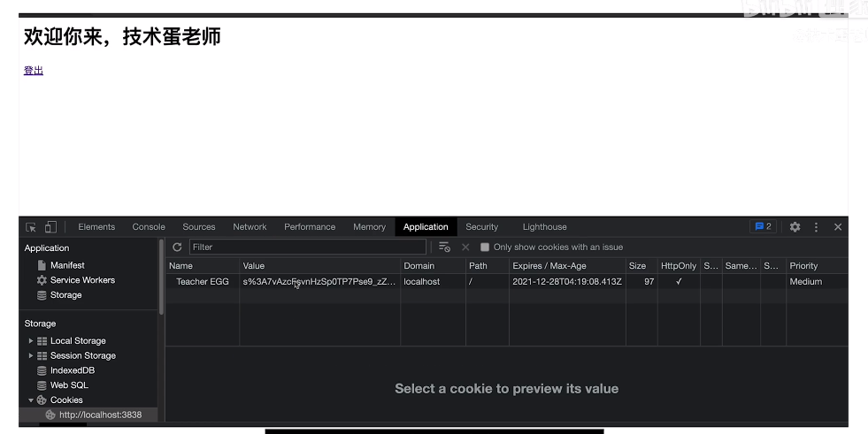Click the HttpOnly checkmark cell

(x=679, y=281)
